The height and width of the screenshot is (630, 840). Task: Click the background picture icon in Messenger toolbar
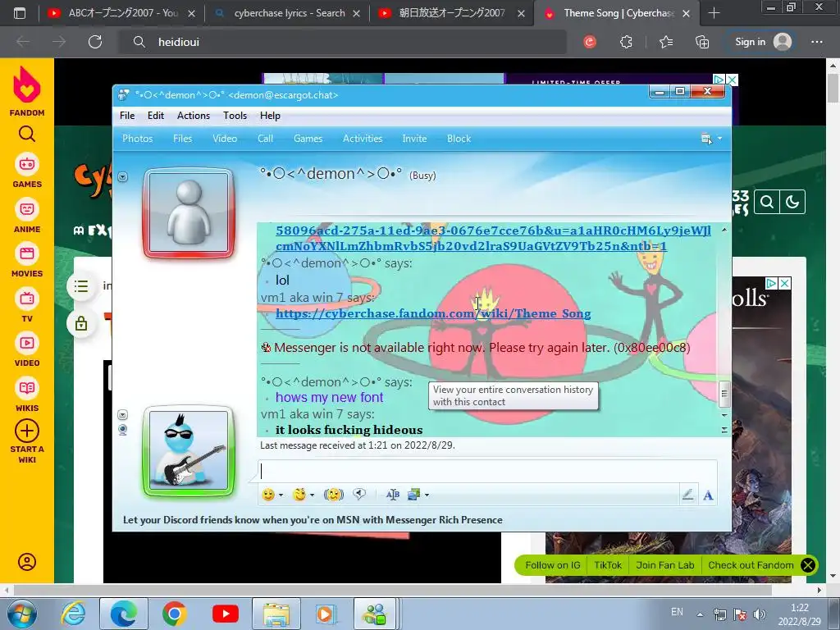coord(413,495)
